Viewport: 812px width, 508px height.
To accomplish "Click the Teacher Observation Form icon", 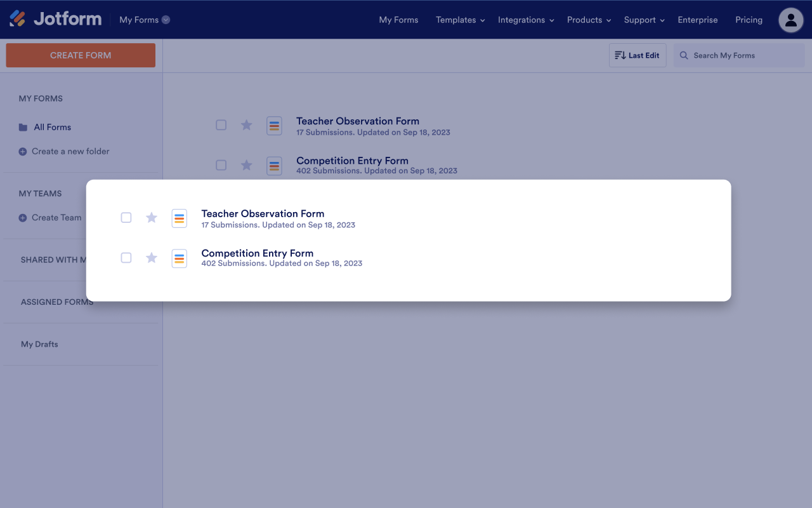I will coord(180,218).
